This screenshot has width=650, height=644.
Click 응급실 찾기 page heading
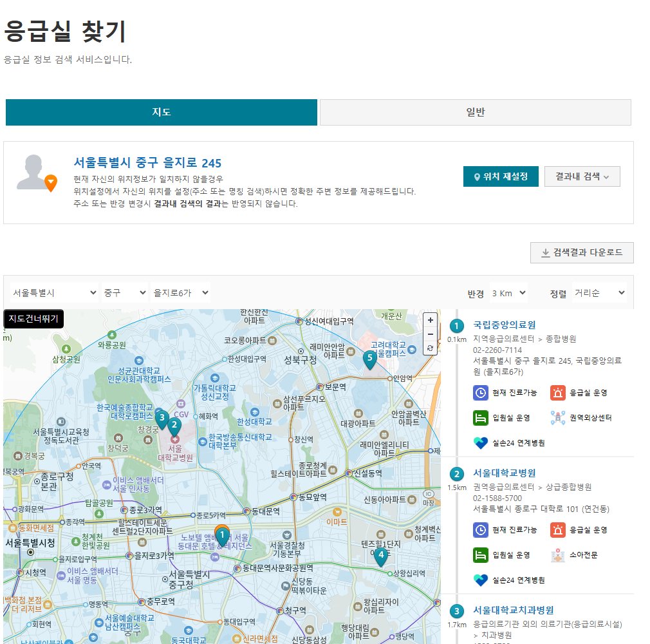[64, 32]
